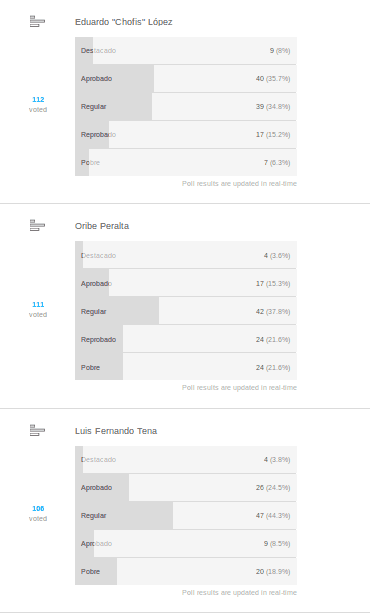Click the 112 voted count
This screenshot has height=613, width=370.
(38, 104)
